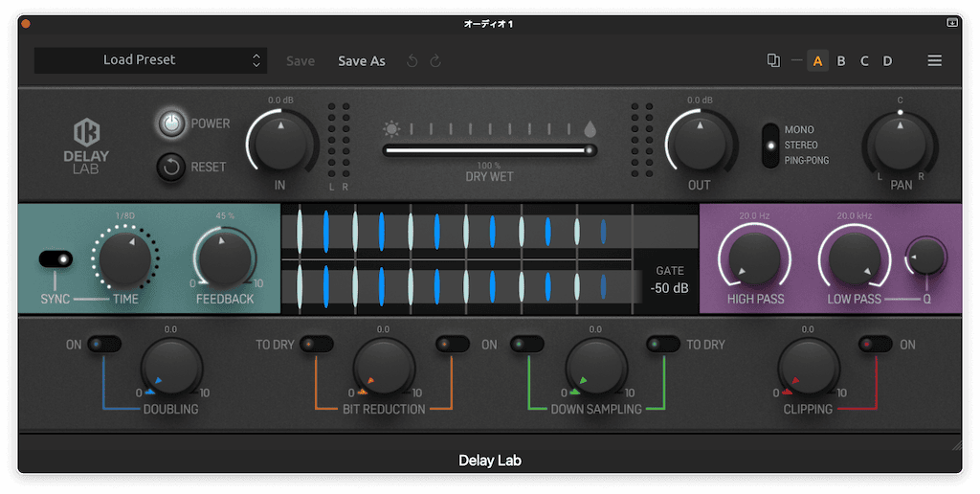Image resolution: width=980 pixels, height=494 pixels.
Task: Click the FEEDBACK knob
Action: (x=224, y=258)
